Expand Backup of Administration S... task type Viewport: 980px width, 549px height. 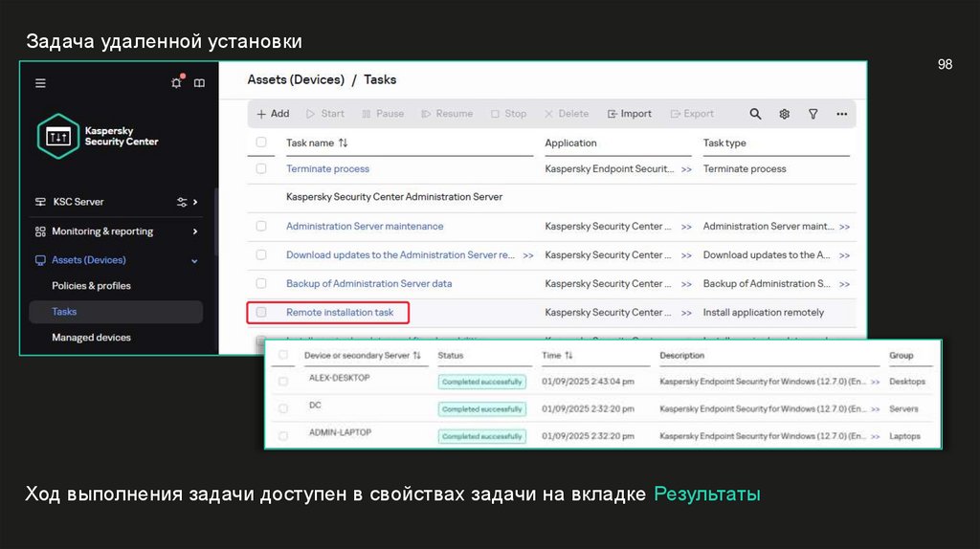click(844, 284)
